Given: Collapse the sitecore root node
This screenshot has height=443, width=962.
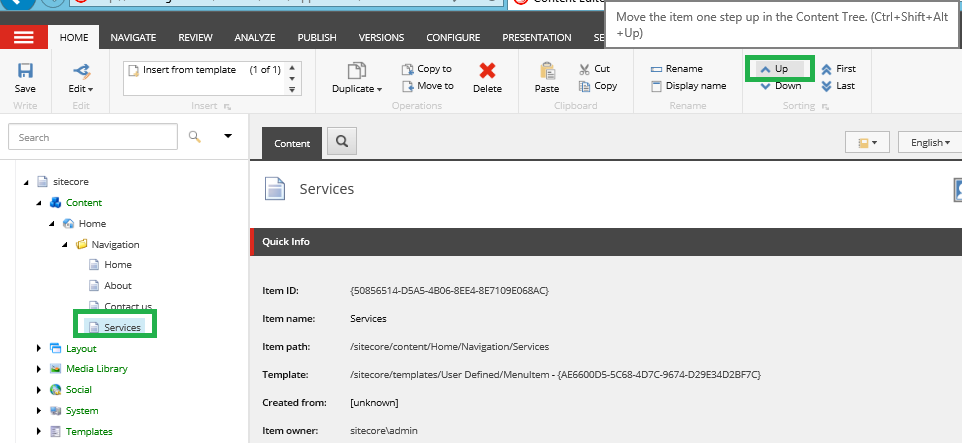Looking at the screenshot, I should pos(26,182).
